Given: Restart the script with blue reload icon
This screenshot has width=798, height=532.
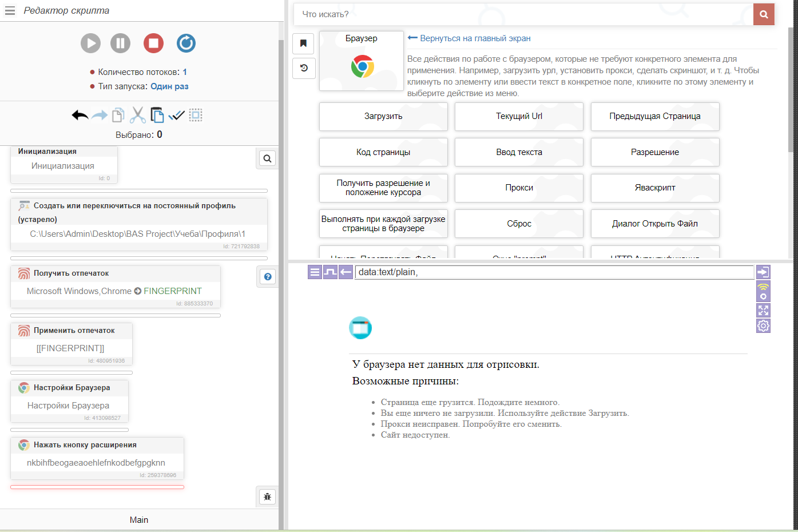Looking at the screenshot, I should coord(186,43).
